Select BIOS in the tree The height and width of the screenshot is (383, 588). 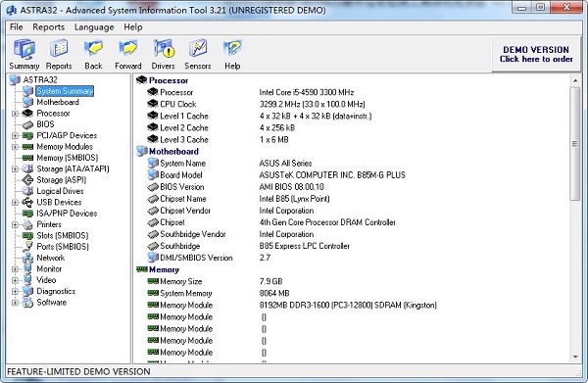45,124
